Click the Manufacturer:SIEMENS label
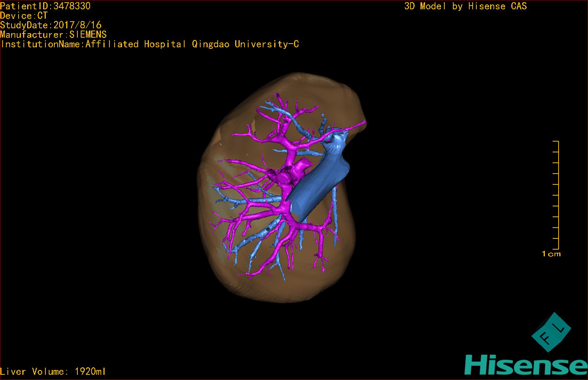The width and height of the screenshot is (588, 380). click(x=53, y=35)
